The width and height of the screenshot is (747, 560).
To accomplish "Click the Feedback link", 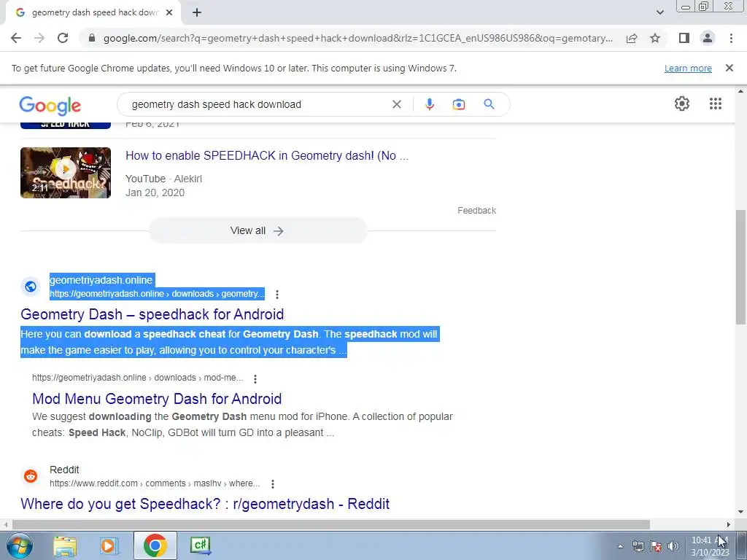I will point(476,211).
